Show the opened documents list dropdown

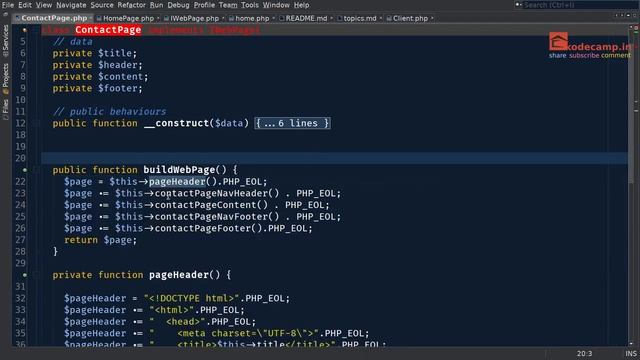tap(628, 16)
